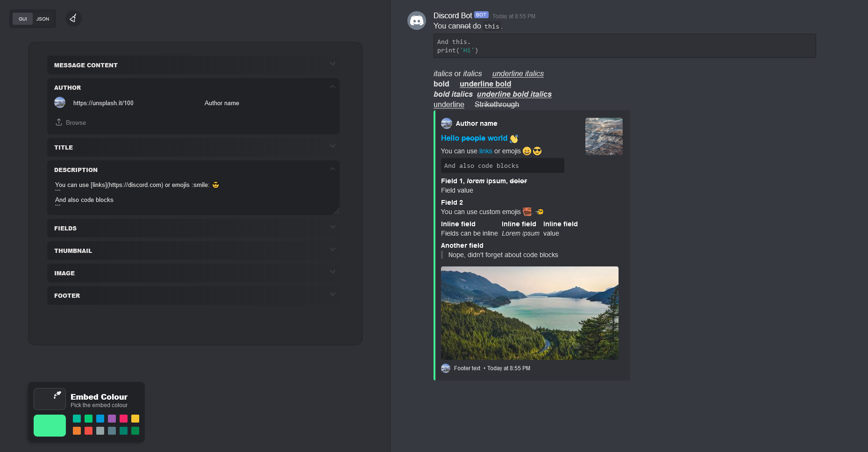
Task: Click the BOT badge next to Discord Bot
Action: click(x=481, y=15)
